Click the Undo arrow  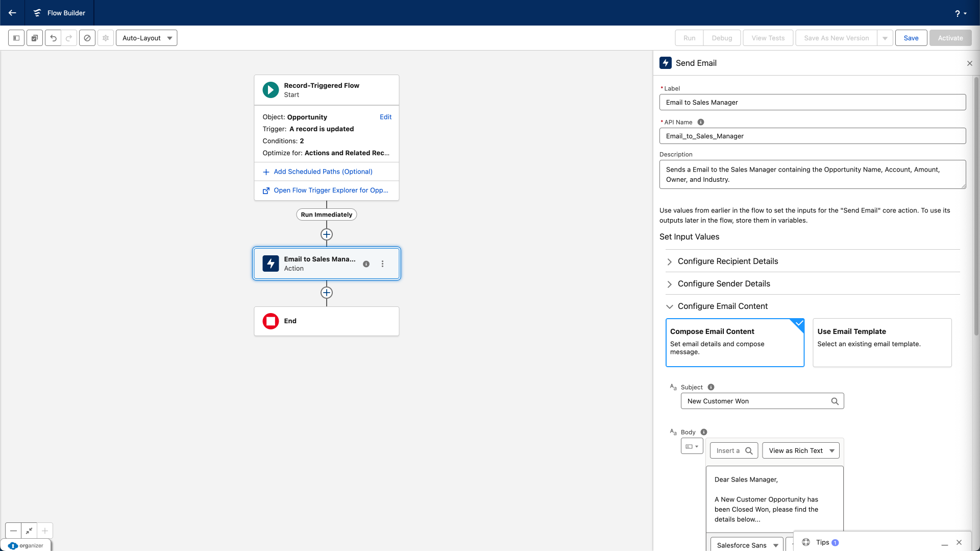coord(53,38)
